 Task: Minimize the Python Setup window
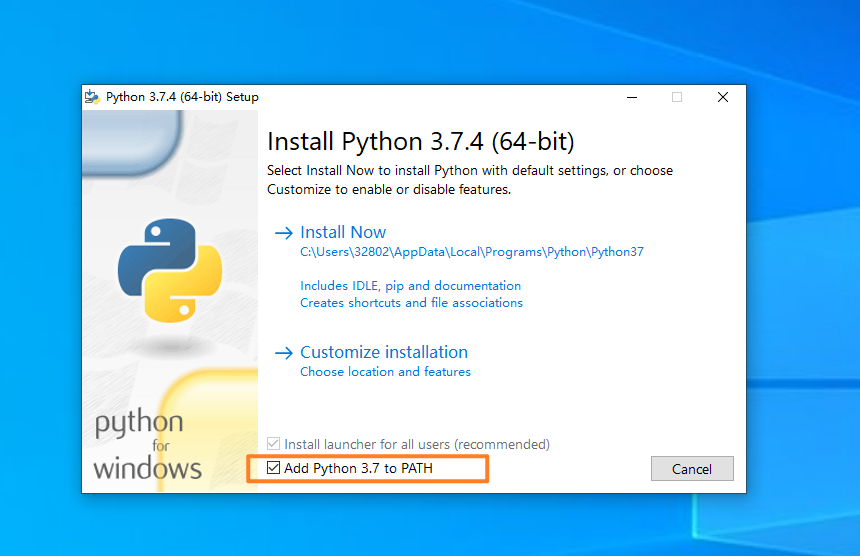pyautogui.click(x=632, y=97)
